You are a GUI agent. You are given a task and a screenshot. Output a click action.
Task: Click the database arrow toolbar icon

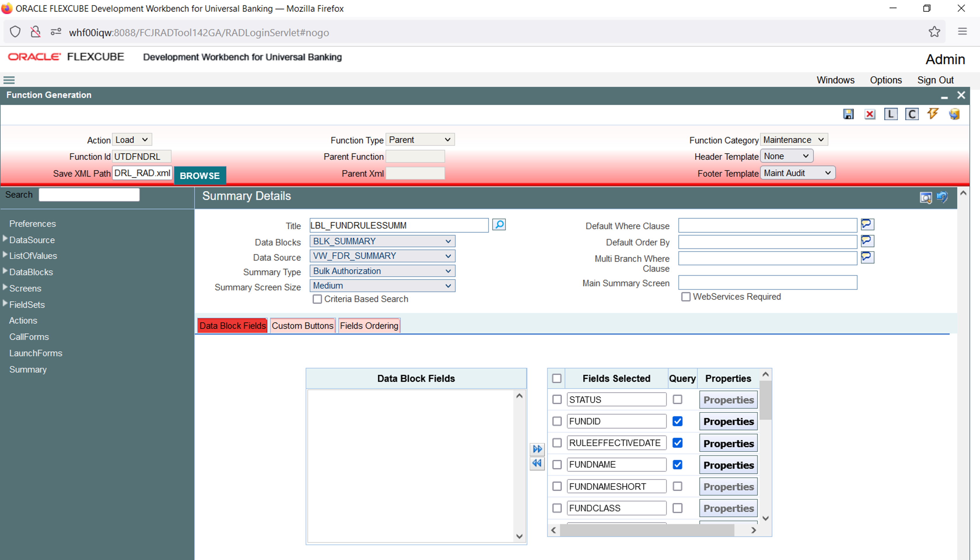pos(954,114)
